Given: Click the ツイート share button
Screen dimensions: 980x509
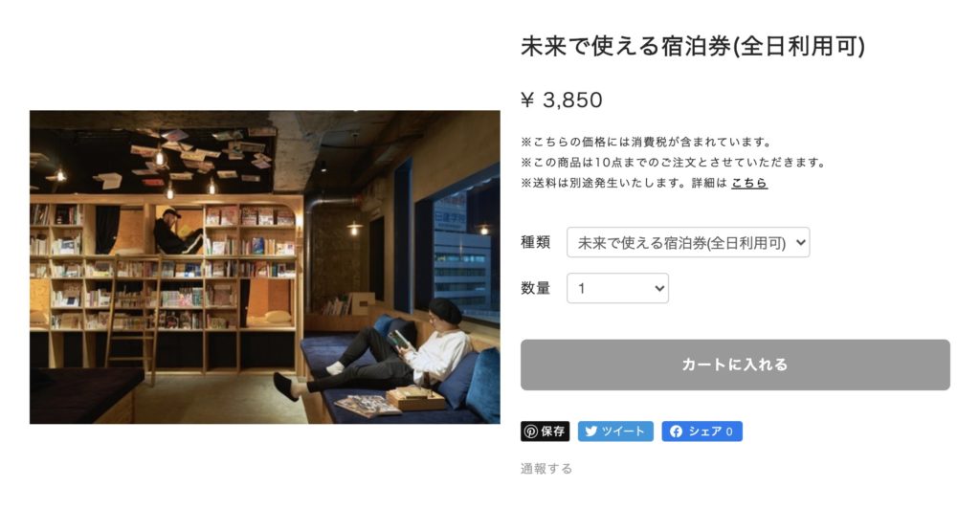Looking at the screenshot, I should (615, 432).
